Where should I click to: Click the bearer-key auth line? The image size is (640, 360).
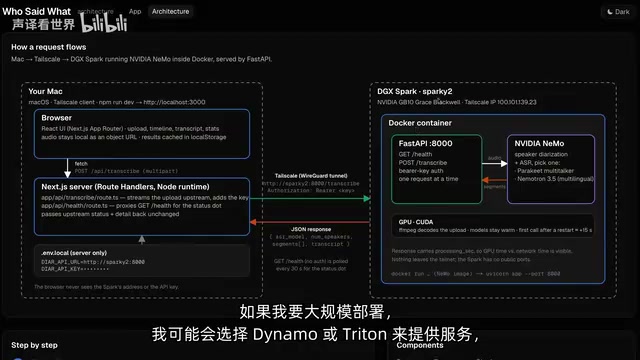coord(420,171)
